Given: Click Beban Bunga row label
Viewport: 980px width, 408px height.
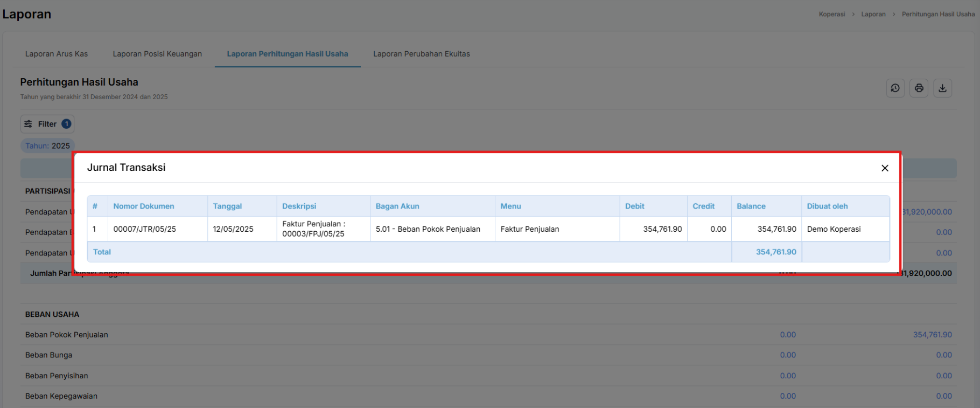Looking at the screenshot, I should click(48, 355).
